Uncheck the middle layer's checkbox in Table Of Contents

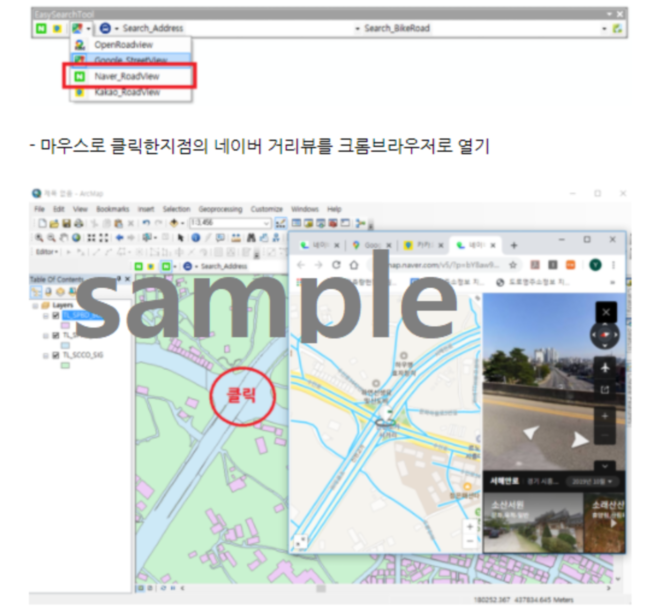(x=56, y=335)
